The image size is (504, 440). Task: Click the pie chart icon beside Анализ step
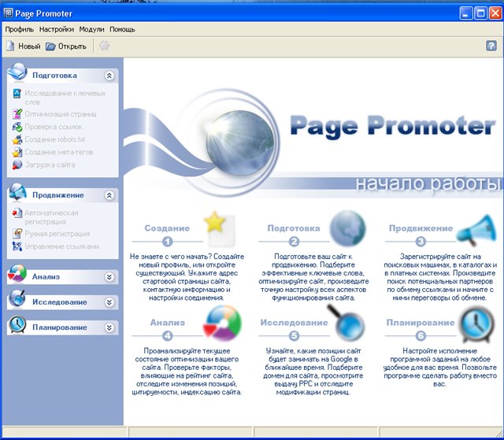(x=222, y=323)
